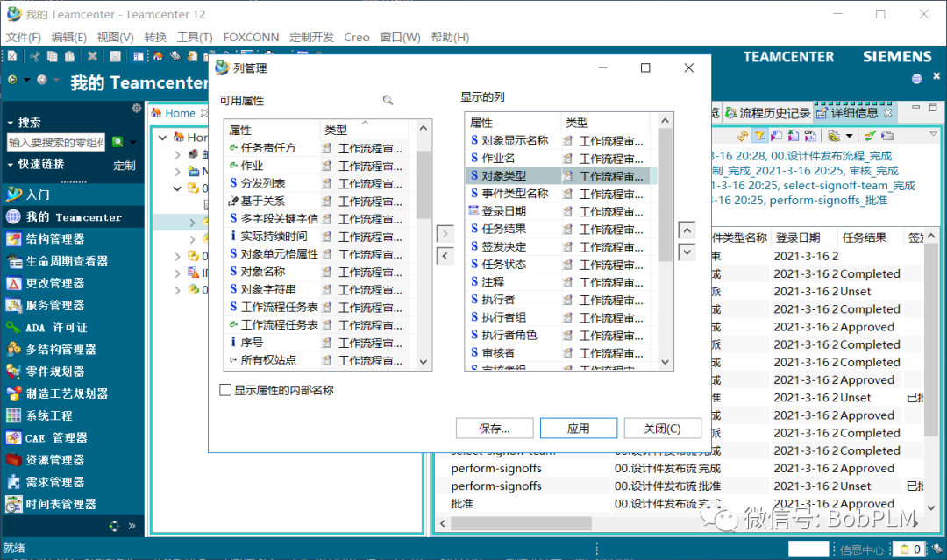Image resolution: width=947 pixels, height=560 pixels.
Task: Select the 详细信息 tab
Action: pos(854,113)
